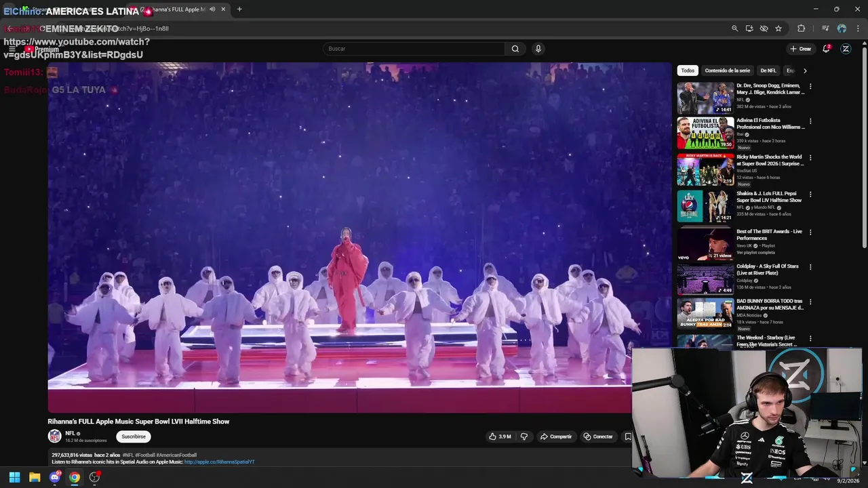Open options menu for Shakira & J. Lo video
Image resolution: width=868 pixels, height=488 pixels.
[810, 195]
